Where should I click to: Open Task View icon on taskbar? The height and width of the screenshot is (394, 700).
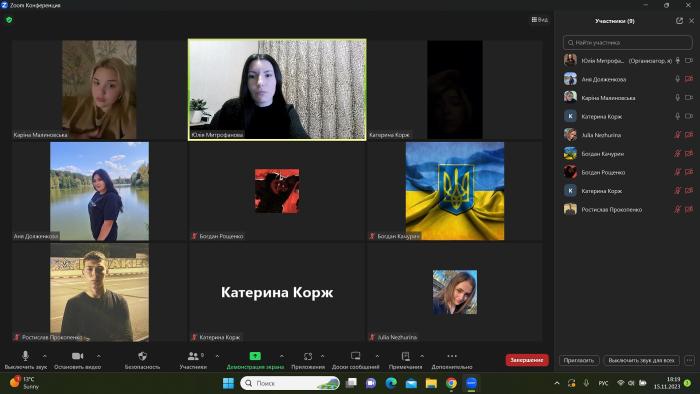point(351,383)
